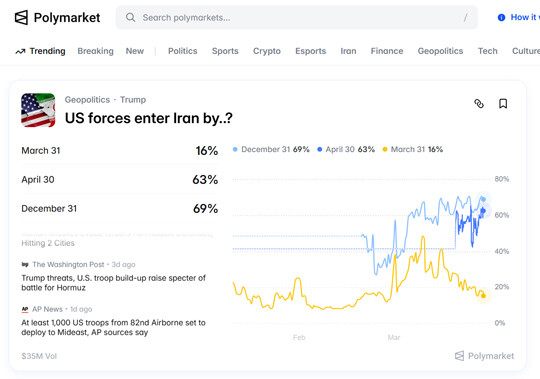Toggle April 30 series in chart legend

click(x=346, y=149)
